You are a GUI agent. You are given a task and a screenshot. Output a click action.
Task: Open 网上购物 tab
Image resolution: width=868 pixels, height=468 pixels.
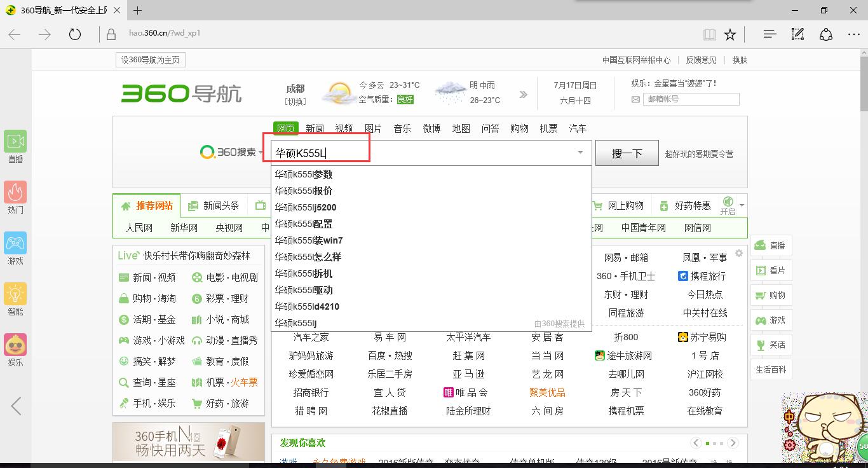tap(618, 205)
